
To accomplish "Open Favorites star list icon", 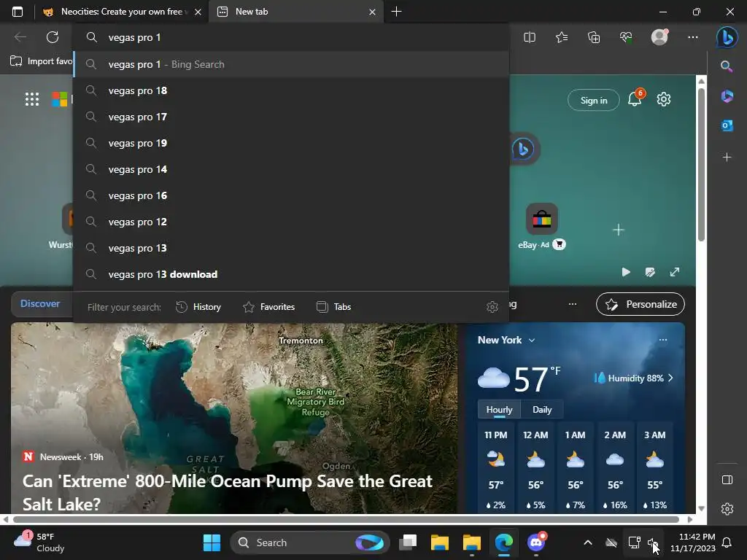I will point(562,37).
